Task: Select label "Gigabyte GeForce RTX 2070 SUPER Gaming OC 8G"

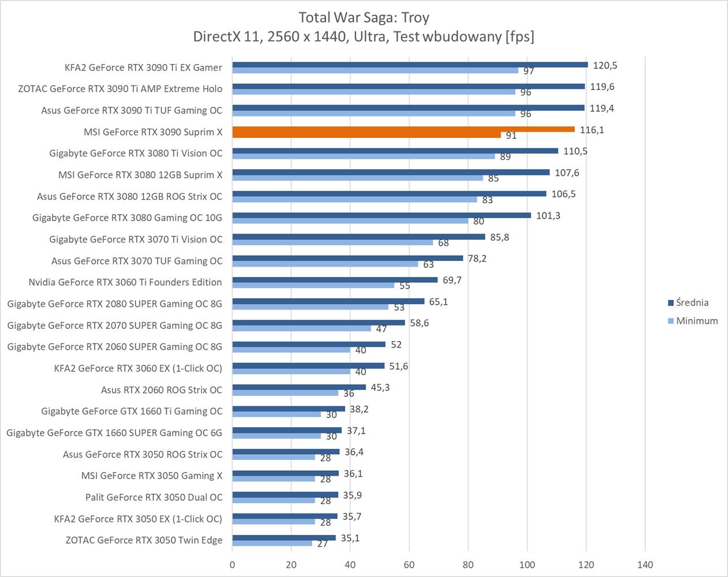Action: [115, 325]
